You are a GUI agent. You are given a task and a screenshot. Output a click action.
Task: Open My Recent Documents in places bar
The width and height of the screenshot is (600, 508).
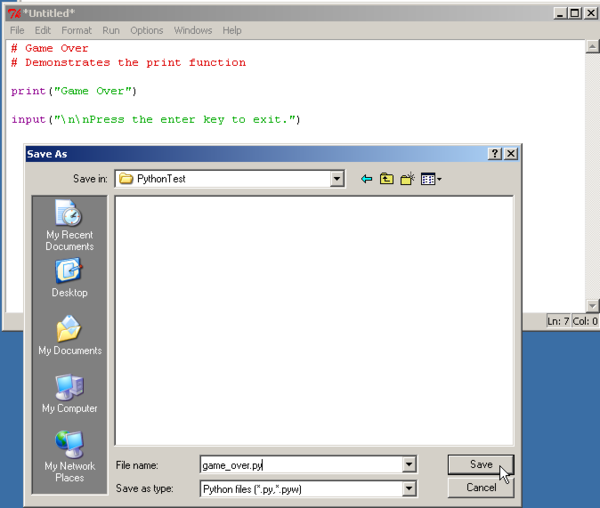coord(69,224)
